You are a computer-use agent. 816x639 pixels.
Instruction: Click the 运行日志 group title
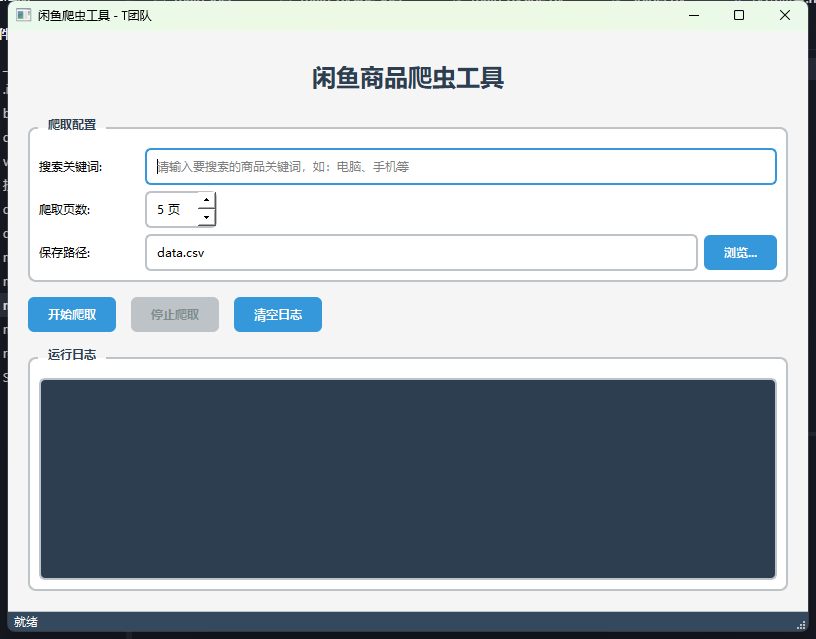(x=72, y=355)
